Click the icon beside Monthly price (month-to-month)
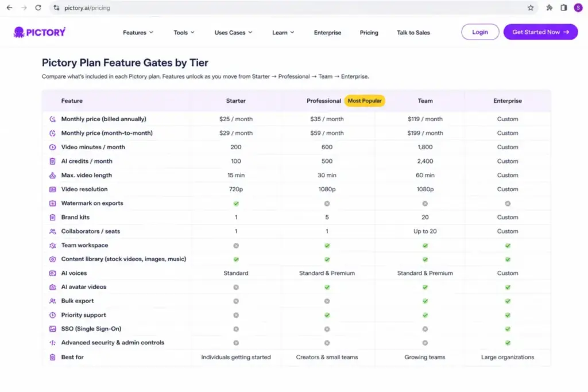588x392 pixels. [x=52, y=133]
